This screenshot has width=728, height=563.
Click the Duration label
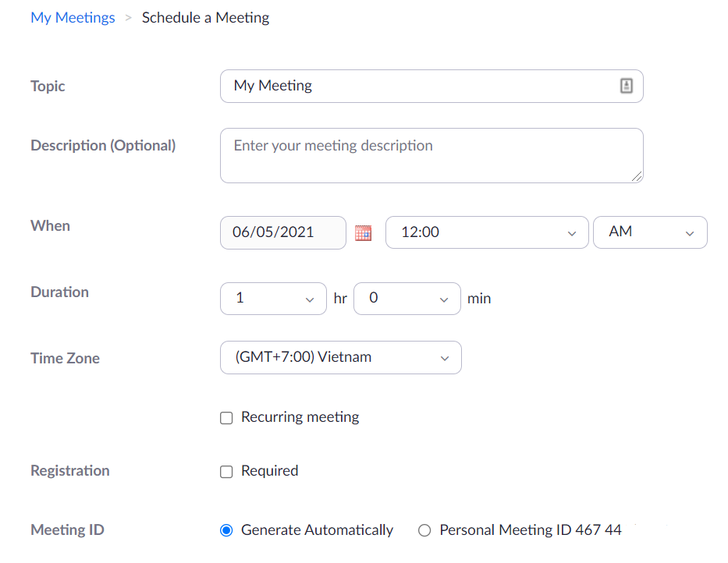click(59, 292)
